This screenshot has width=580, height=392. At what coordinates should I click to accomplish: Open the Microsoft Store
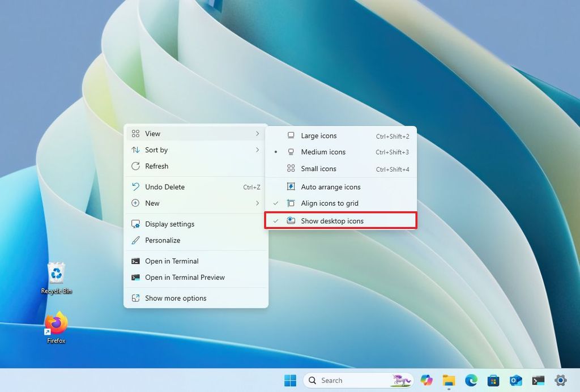coord(492,380)
